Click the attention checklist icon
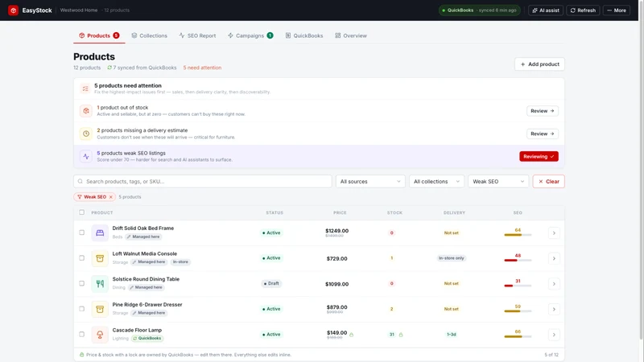The width and height of the screenshot is (644, 362). [85, 88]
